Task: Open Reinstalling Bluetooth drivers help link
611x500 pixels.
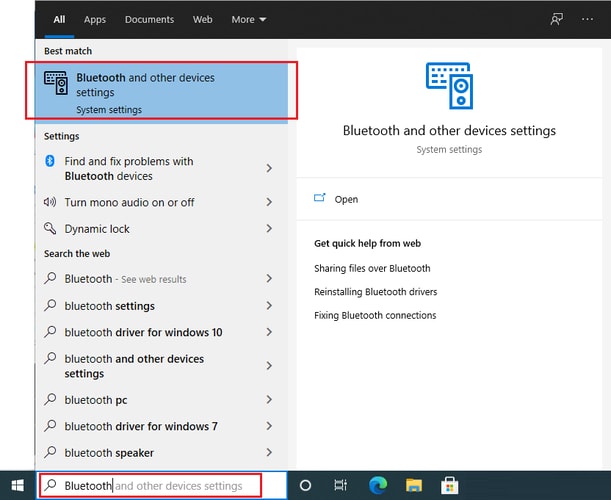Action: click(x=376, y=292)
